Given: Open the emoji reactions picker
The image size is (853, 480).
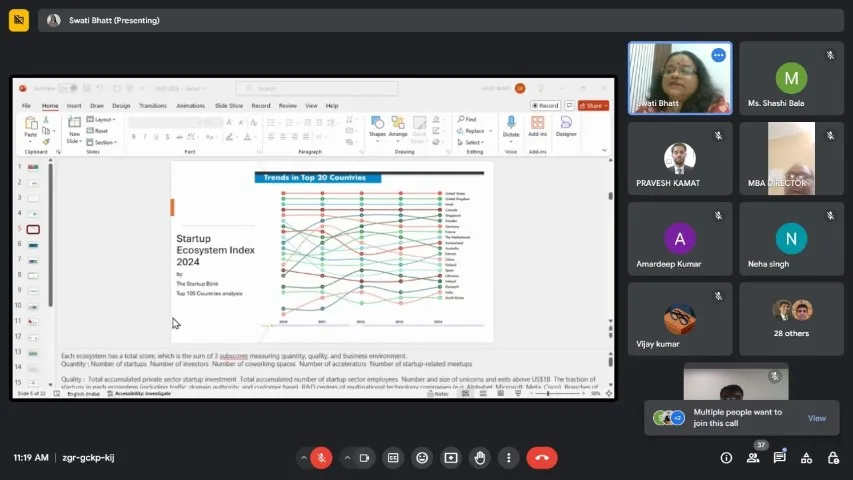Looking at the screenshot, I should click(x=422, y=457).
